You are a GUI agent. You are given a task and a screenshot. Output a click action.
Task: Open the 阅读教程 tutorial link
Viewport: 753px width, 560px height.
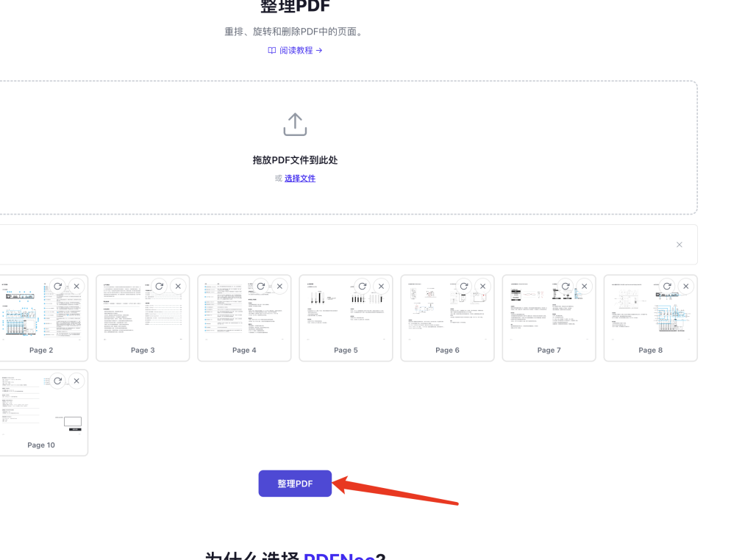pyautogui.click(x=295, y=51)
